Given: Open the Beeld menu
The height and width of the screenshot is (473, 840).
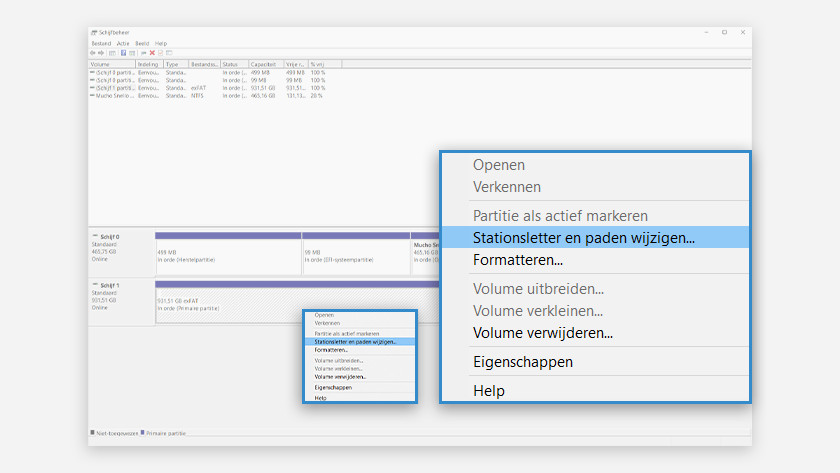Looking at the screenshot, I should 142,44.
